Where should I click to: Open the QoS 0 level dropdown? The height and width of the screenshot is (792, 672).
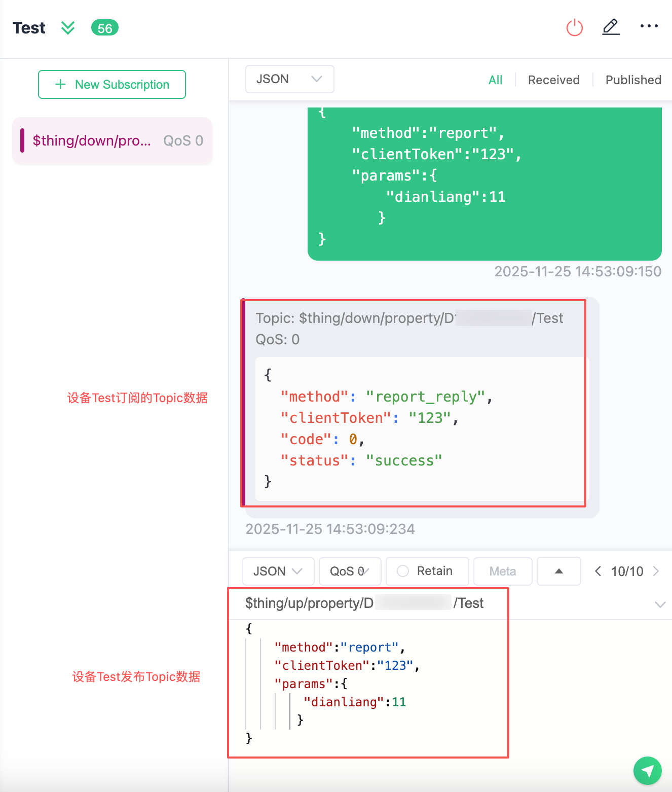[350, 571]
